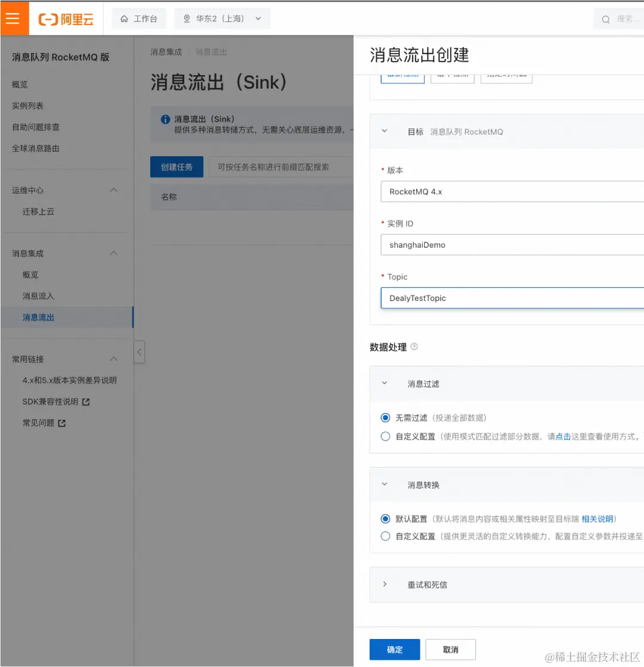Viewport: 644px width, 667px height.
Task: Click the location pin icon next to 华东2
Action: point(187,18)
